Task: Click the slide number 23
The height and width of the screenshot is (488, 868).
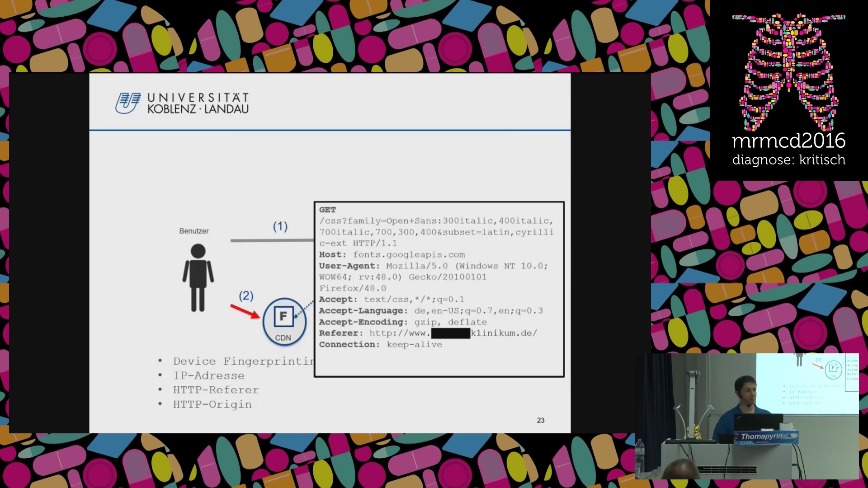Action: click(x=541, y=420)
